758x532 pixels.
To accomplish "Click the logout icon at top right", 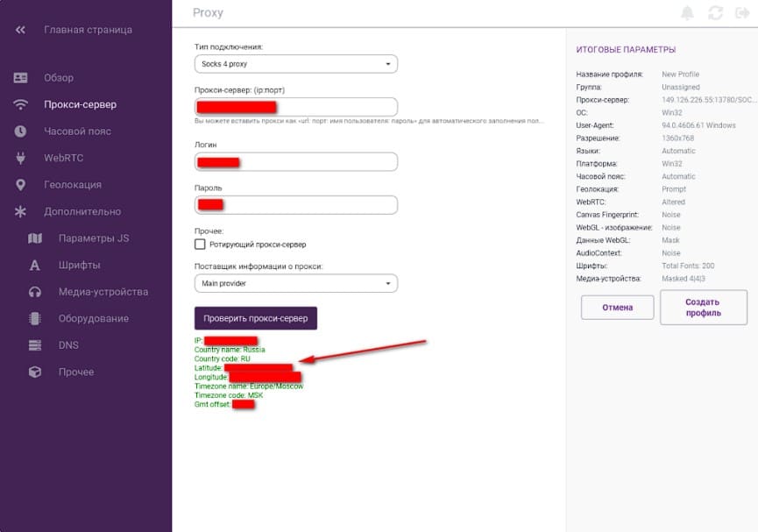I will point(741,13).
